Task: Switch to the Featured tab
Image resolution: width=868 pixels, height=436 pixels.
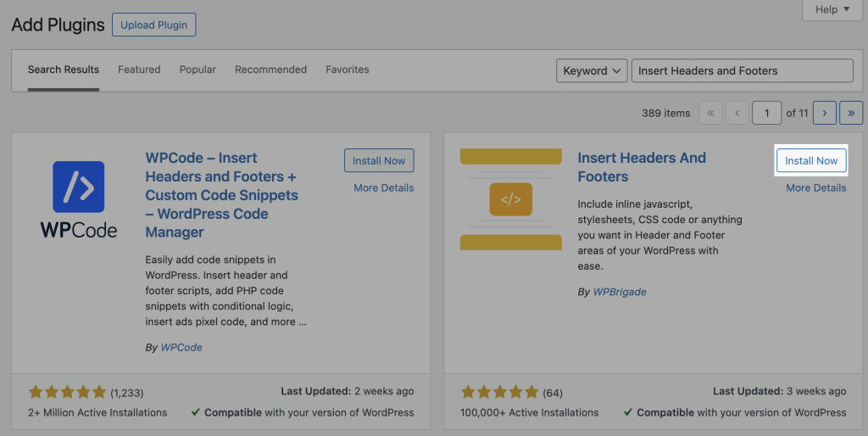Action: point(139,70)
